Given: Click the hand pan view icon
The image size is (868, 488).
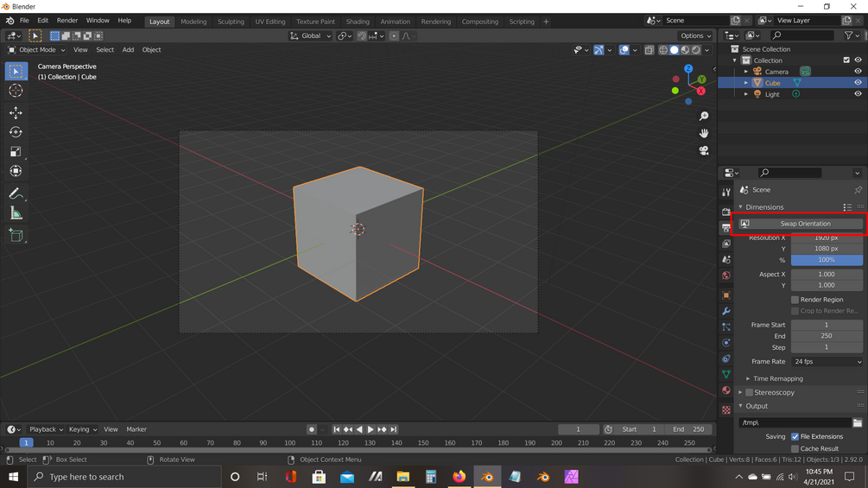Looking at the screenshot, I should coord(704,133).
